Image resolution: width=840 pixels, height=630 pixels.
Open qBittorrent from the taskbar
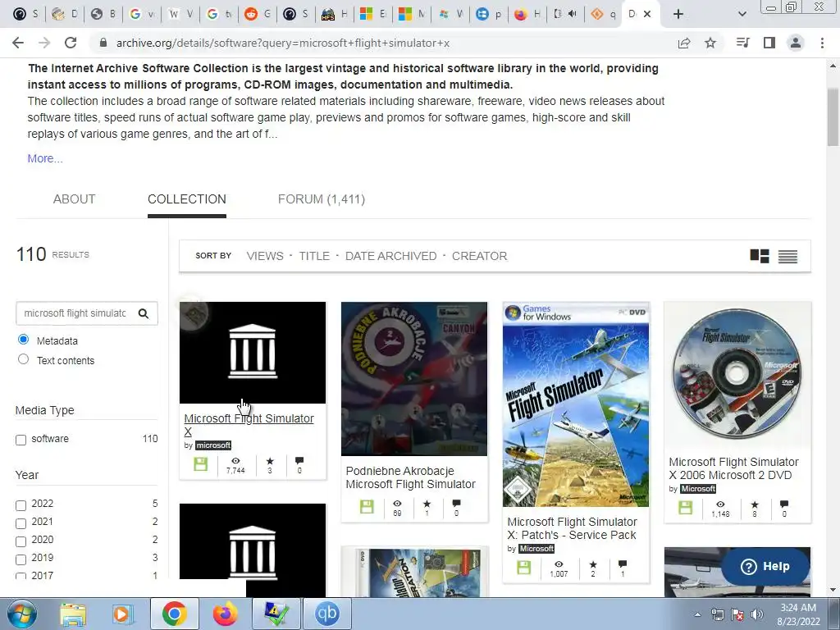pos(326,614)
